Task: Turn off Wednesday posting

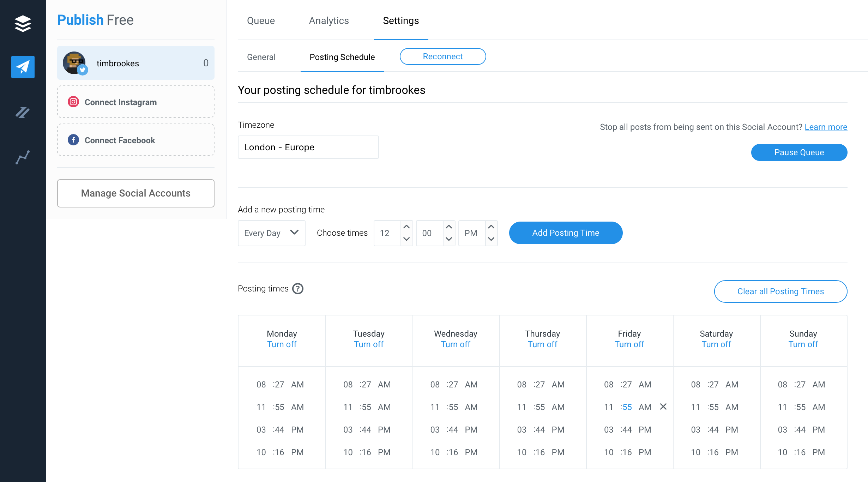Action: 456,344
